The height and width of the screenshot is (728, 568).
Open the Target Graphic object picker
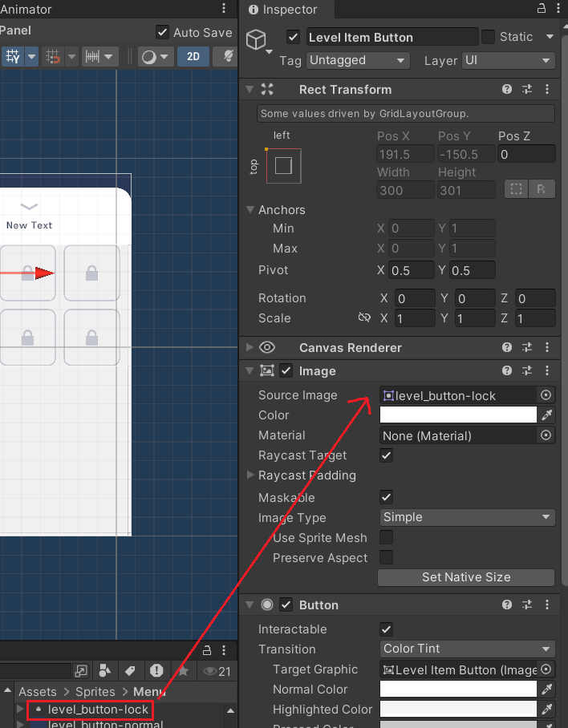[x=546, y=669]
